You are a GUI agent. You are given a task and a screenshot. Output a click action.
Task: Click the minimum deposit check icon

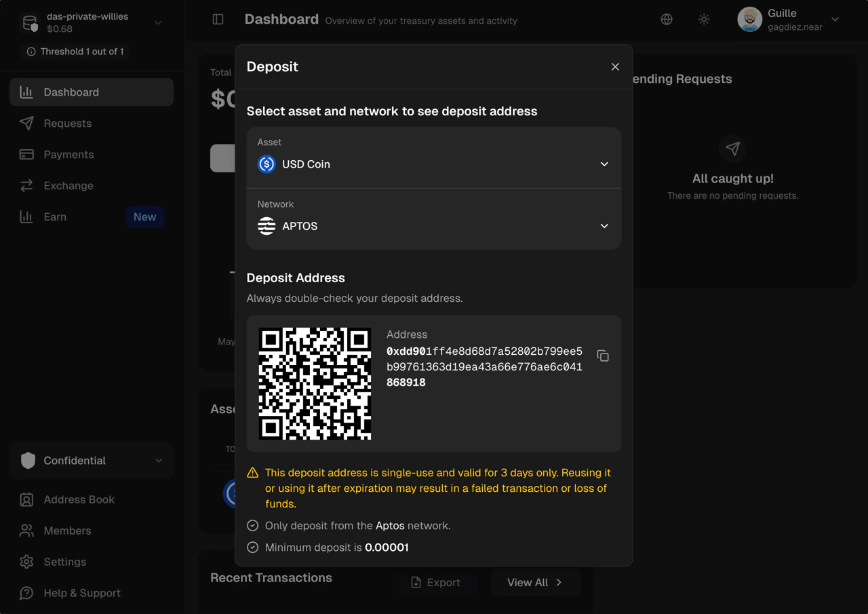coord(253,548)
